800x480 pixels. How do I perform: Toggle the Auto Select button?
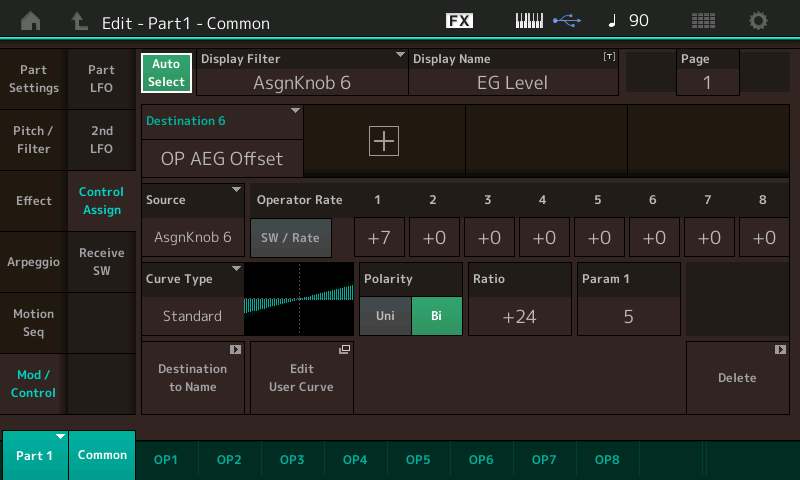[166, 73]
